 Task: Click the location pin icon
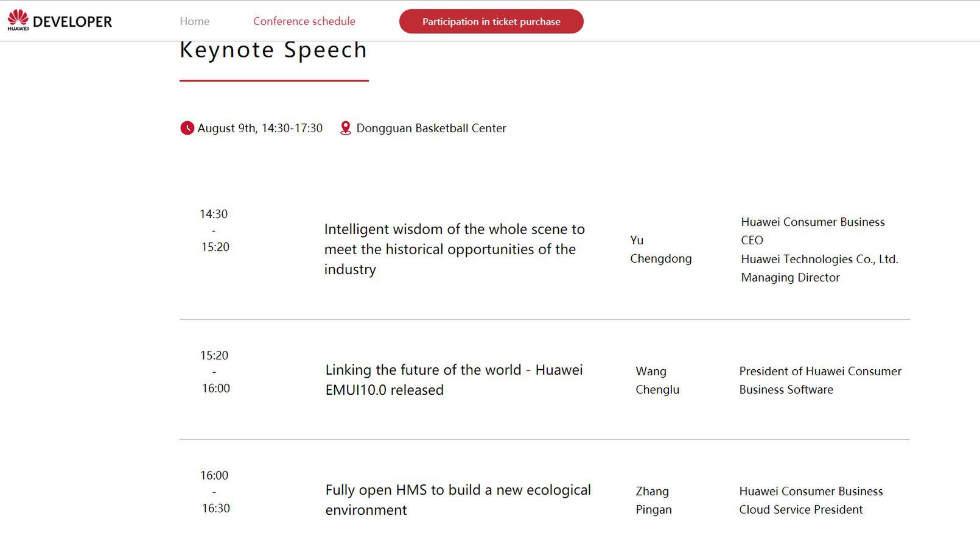pos(345,128)
